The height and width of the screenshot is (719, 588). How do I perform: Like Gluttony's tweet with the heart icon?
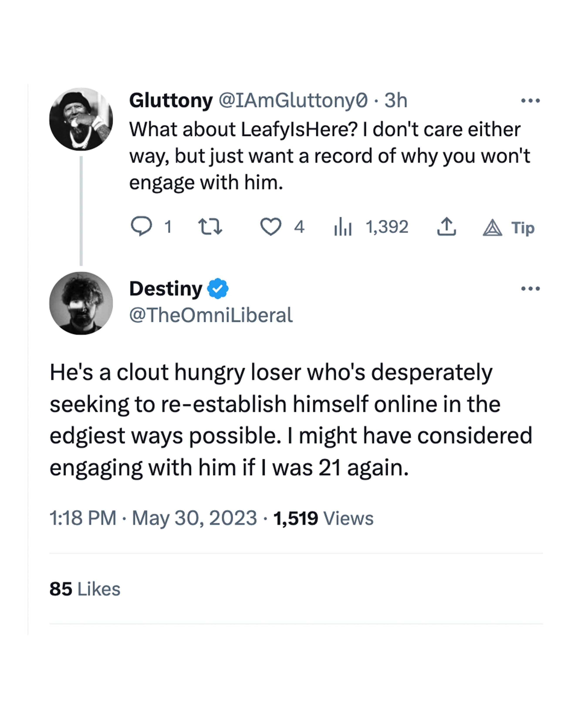click(x=271, y=227)
